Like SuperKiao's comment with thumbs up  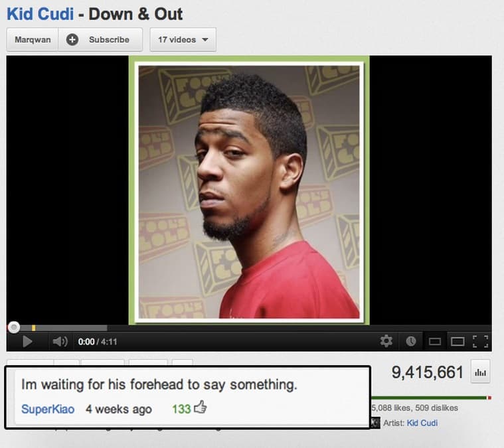pyautogui.click(x=201, y=408)
